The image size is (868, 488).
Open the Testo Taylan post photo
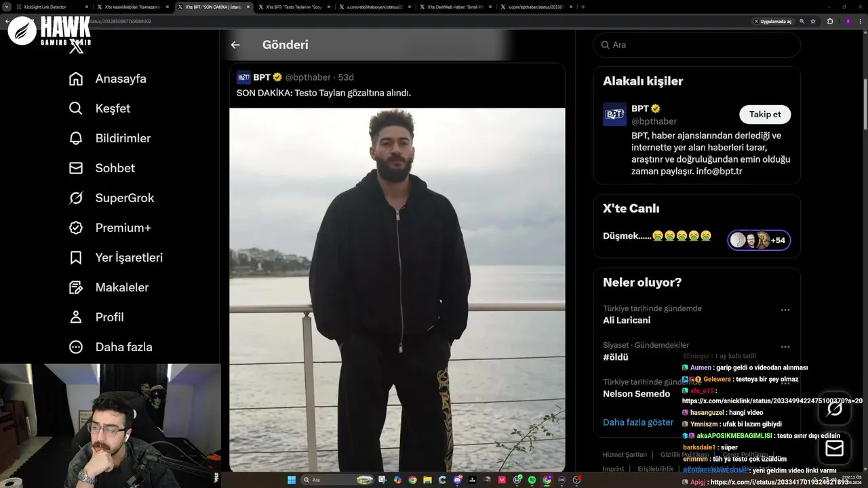click(397, 289)
